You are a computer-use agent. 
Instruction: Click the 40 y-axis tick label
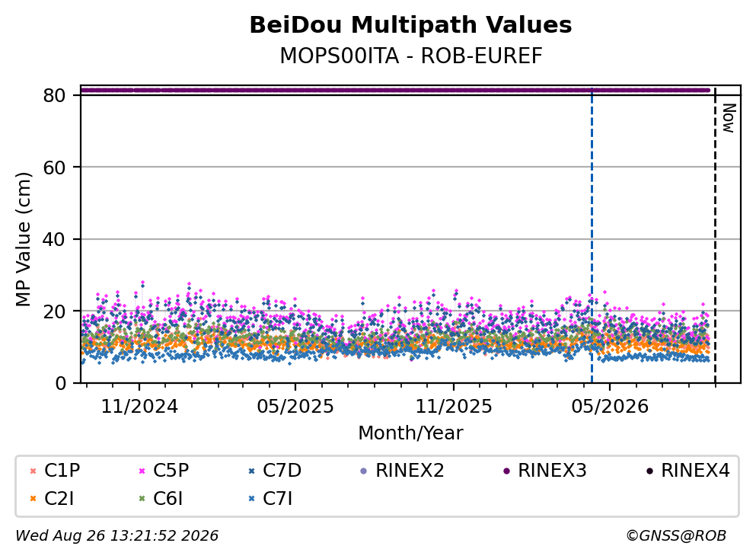(54, 239)
